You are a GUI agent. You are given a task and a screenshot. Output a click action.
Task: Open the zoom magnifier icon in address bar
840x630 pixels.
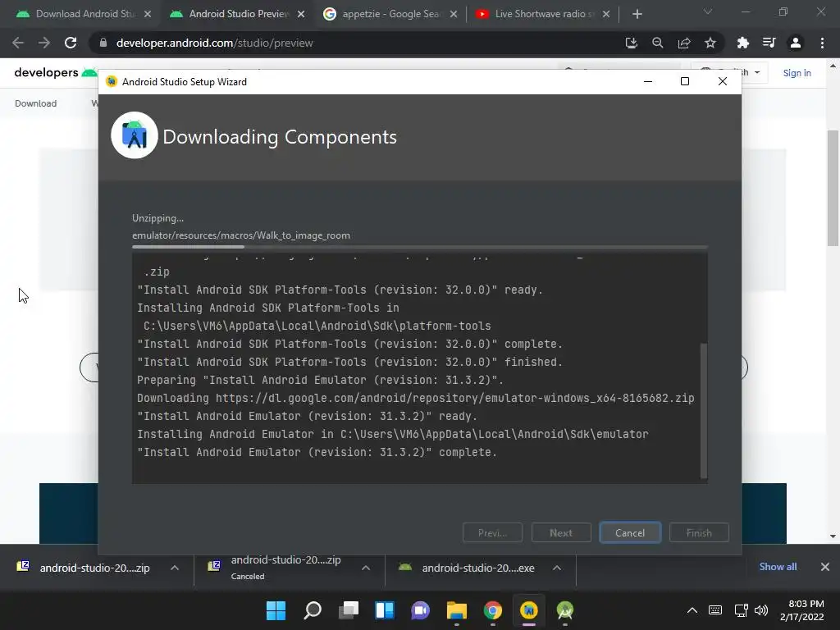(657, 43)
